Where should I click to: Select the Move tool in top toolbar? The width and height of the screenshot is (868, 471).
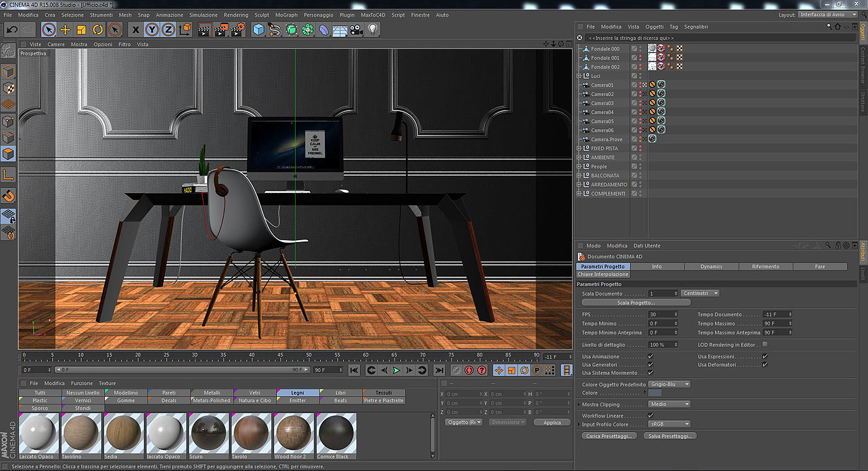click(x=65, y=29)
